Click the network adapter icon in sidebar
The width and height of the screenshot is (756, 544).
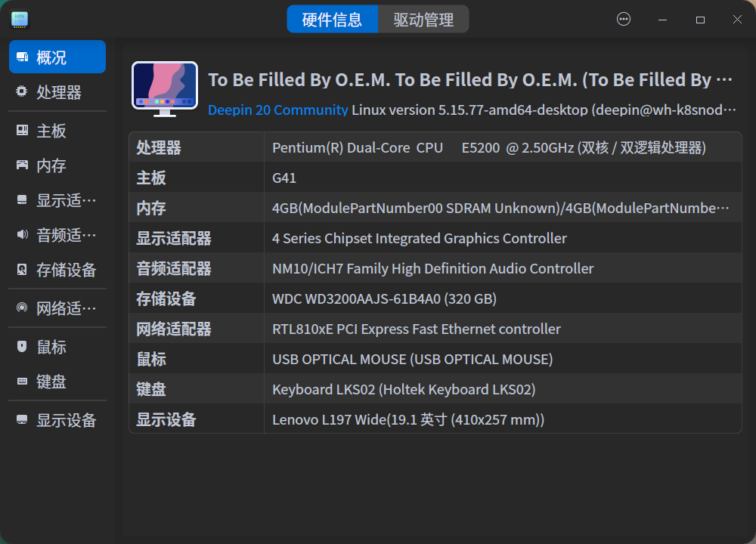coord(22,308)
